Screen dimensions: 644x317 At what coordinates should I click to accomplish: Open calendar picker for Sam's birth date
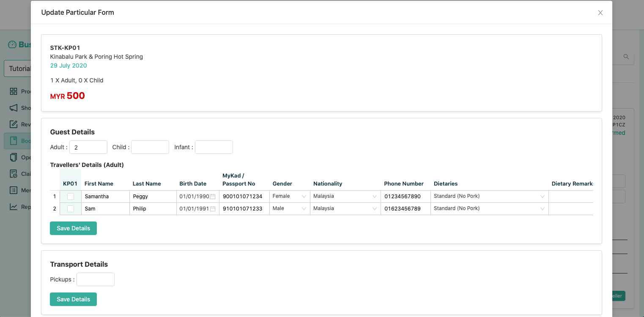pos(213,209)
